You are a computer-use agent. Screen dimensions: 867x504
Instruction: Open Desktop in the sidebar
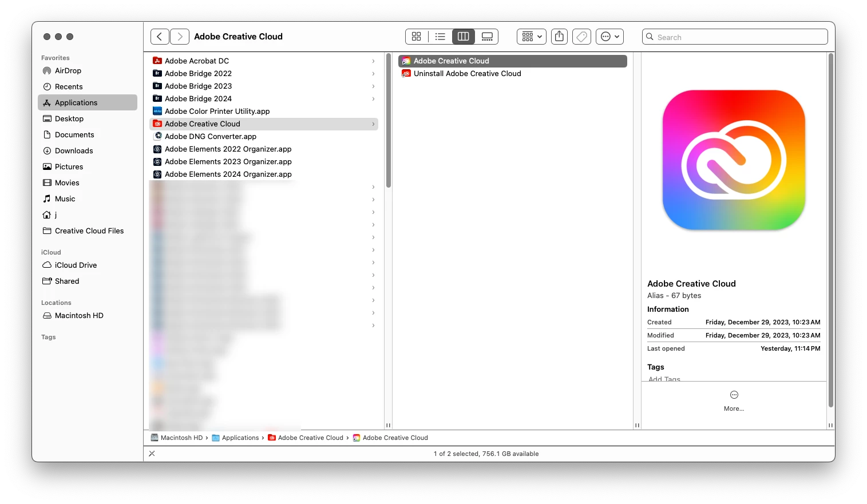tap(88, 119)
